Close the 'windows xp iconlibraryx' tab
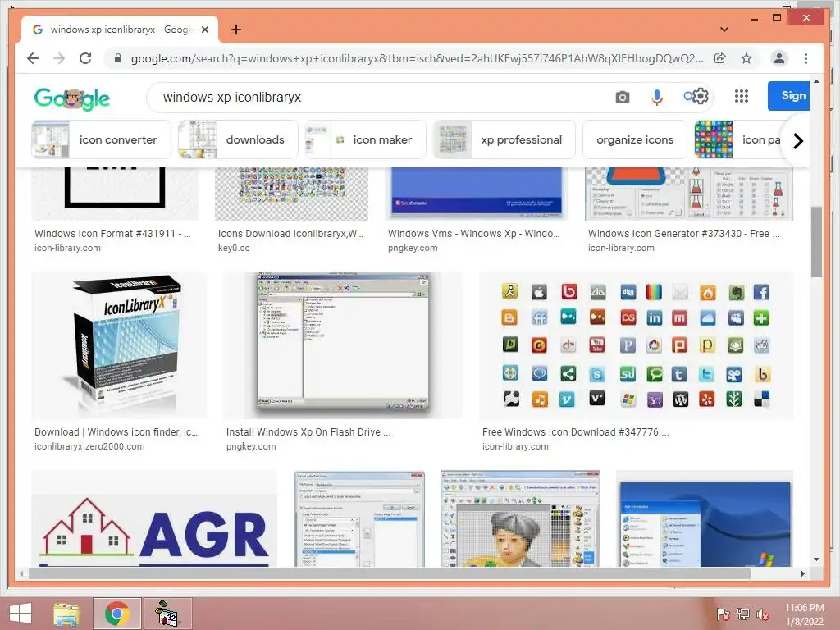This screenshot has height=630, width=840. (205, 30)
